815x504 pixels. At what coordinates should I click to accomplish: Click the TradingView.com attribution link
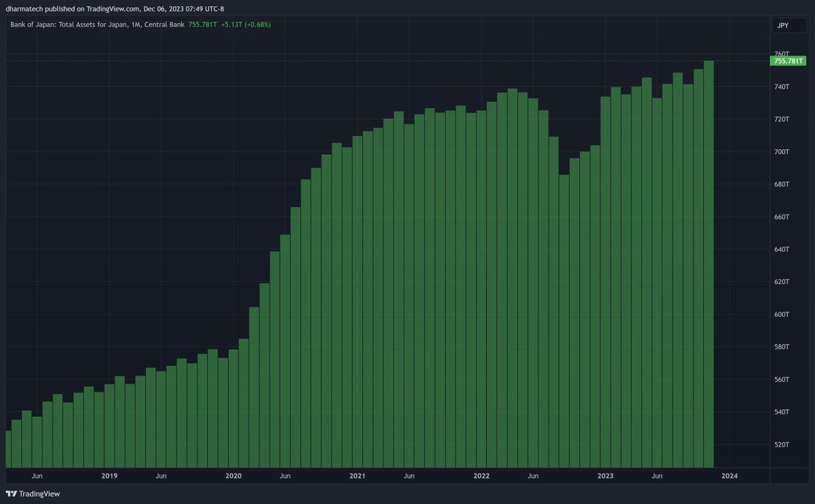point(113,9)
